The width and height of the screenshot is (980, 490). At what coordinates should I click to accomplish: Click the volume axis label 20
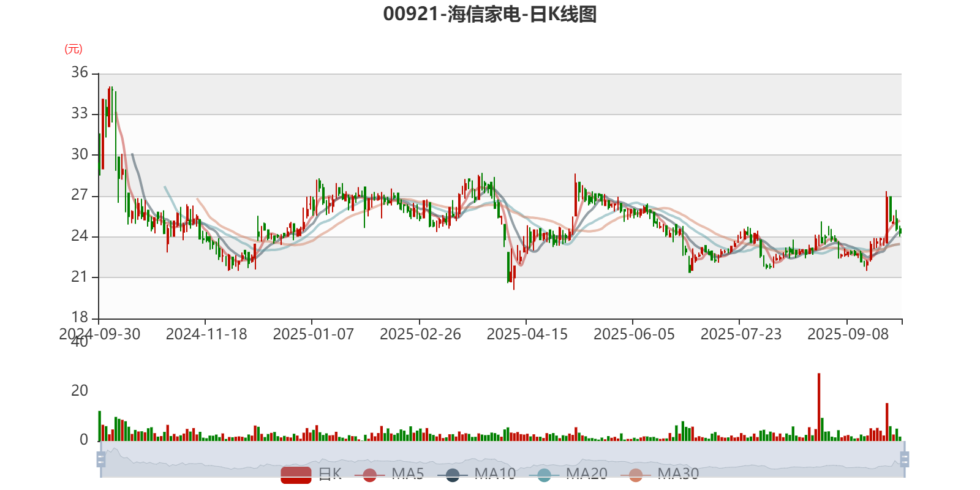pyautogui.click(x=80, y=391)
